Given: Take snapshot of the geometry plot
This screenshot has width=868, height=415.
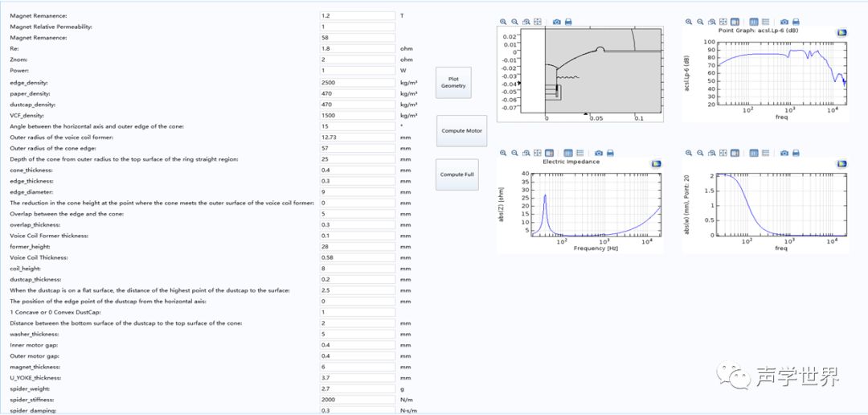Looking at the screenshot, I should [x=556, y=22].
